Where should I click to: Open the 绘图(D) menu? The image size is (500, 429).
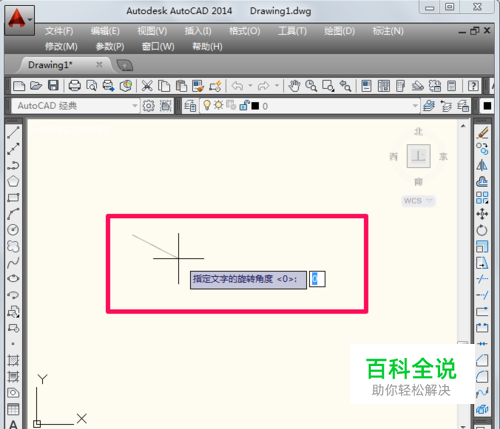[x=339, y=31]
